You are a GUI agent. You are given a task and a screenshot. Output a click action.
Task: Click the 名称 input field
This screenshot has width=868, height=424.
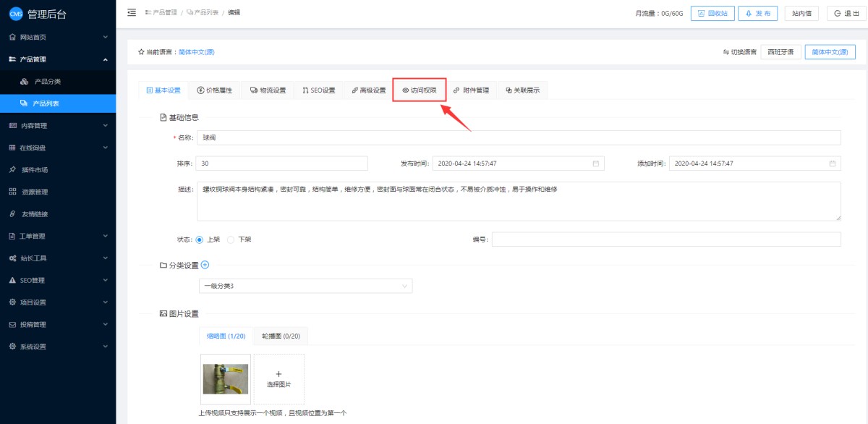pyautogui.click(x=519, y=137)
